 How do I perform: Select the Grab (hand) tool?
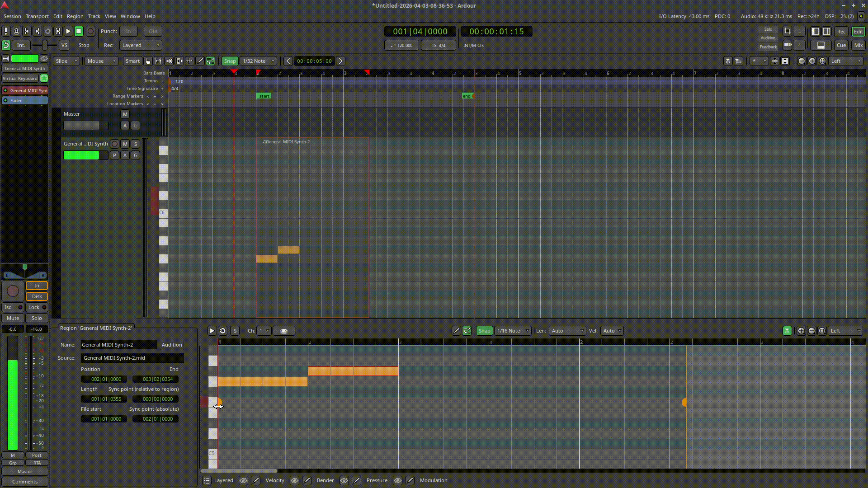[148, 61]
